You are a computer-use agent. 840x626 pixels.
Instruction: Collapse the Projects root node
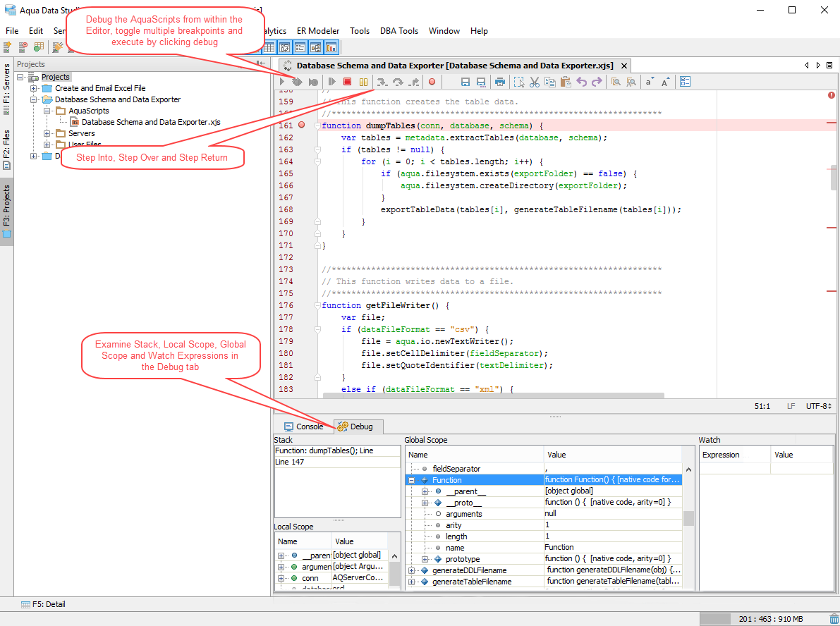click(20, 77)
